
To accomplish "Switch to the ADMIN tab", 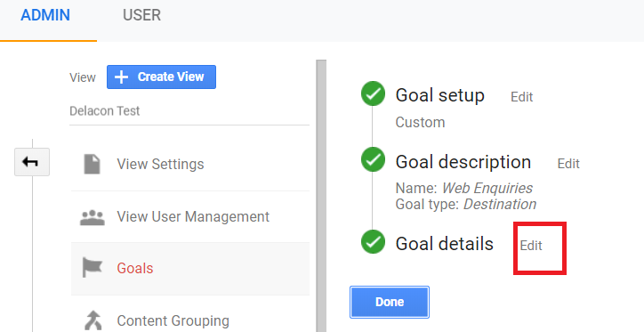I will click(45, 16).
